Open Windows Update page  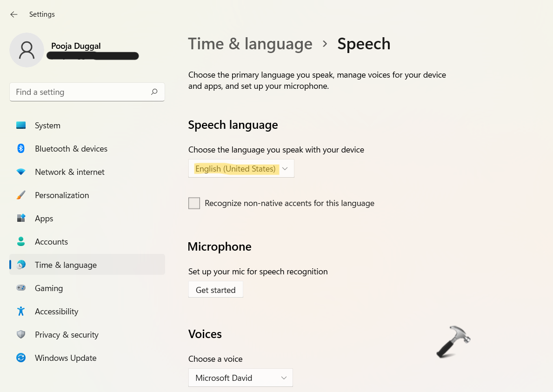pos(87,358)
